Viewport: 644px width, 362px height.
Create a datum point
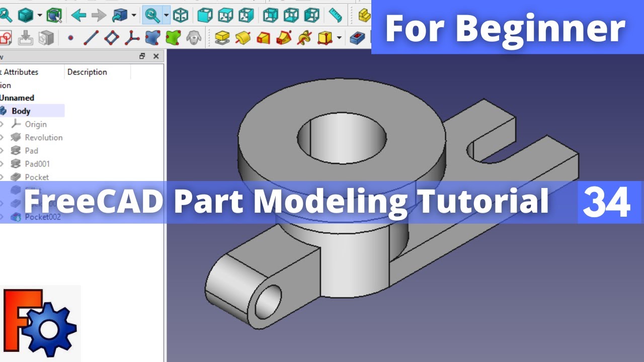point(70,37)
